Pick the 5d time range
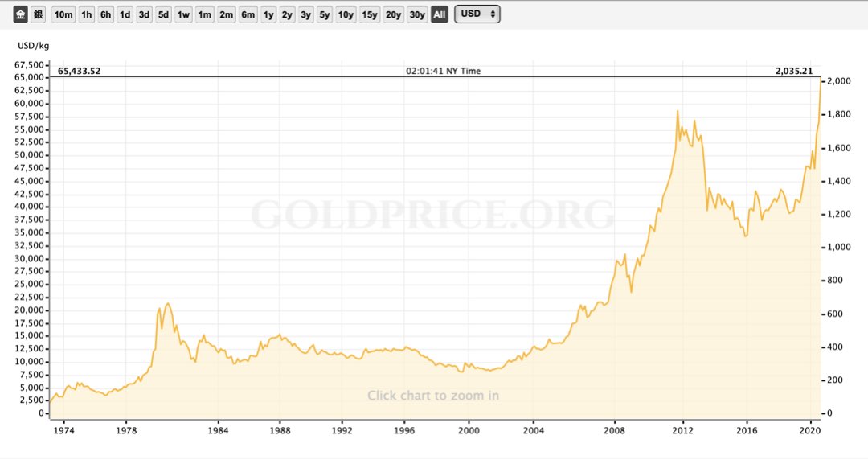The width and height of the screenshot is (868, 460). 163,14
